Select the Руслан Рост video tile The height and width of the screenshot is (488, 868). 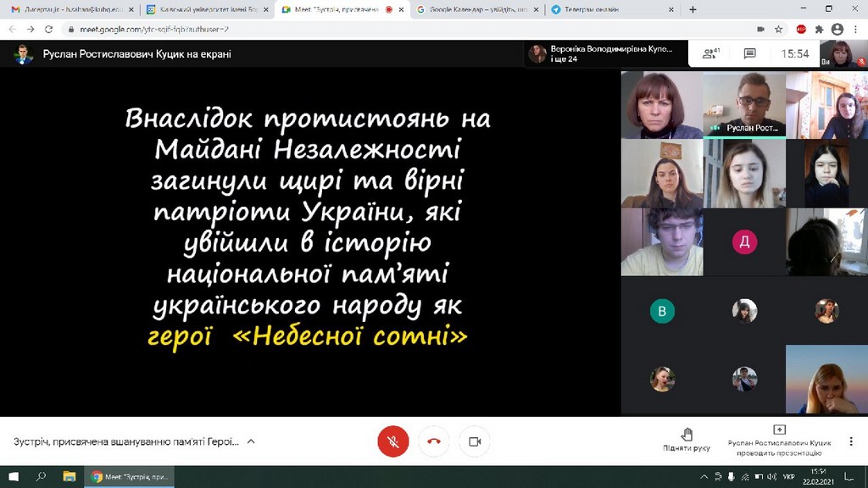coord(744,104)
